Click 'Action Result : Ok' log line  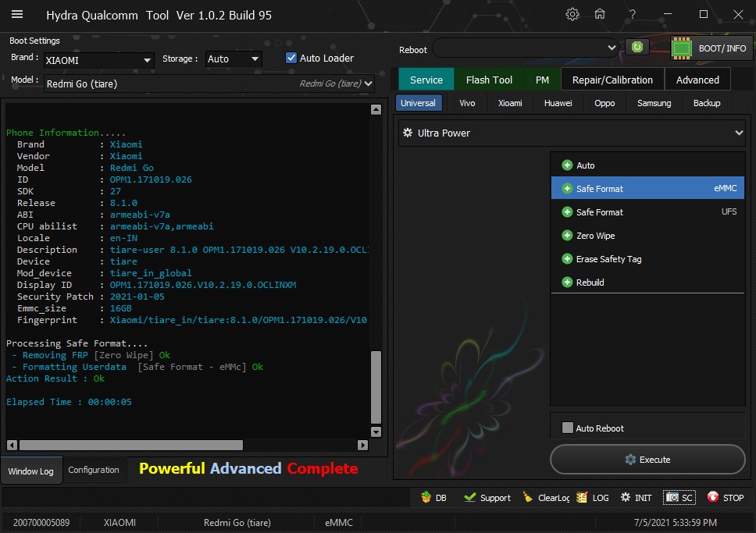pyautogui.click(x=55, y=378)
